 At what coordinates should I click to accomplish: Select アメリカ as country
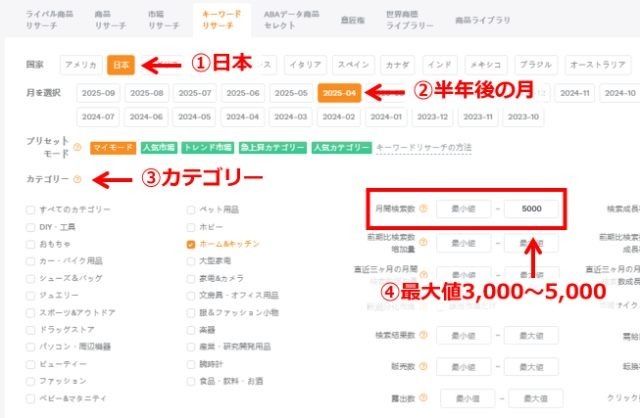pyautogui.click(x=81, y=65)
